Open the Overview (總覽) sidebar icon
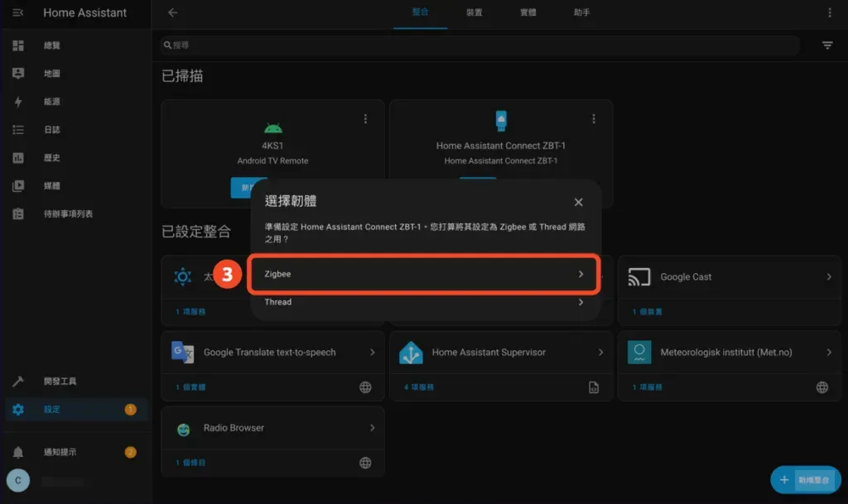This screenshot has height=504, width=848. pyautogui.click(x=17, y=45)
